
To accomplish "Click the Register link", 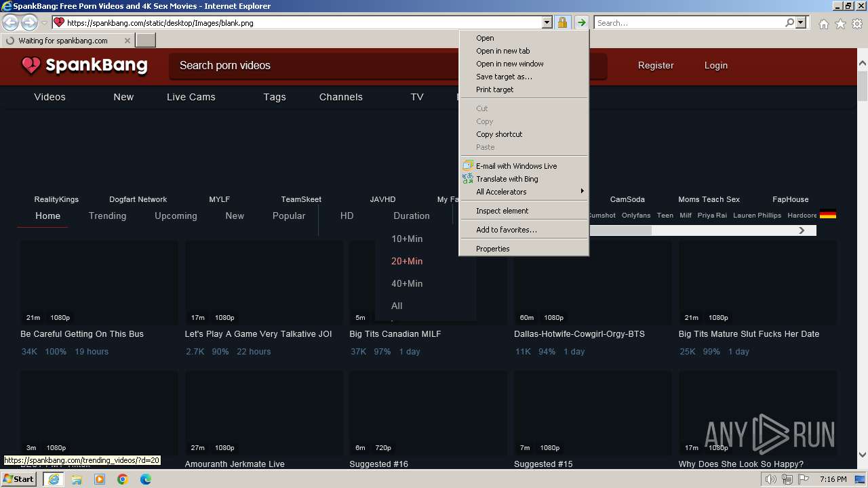I will click(656, 66).
